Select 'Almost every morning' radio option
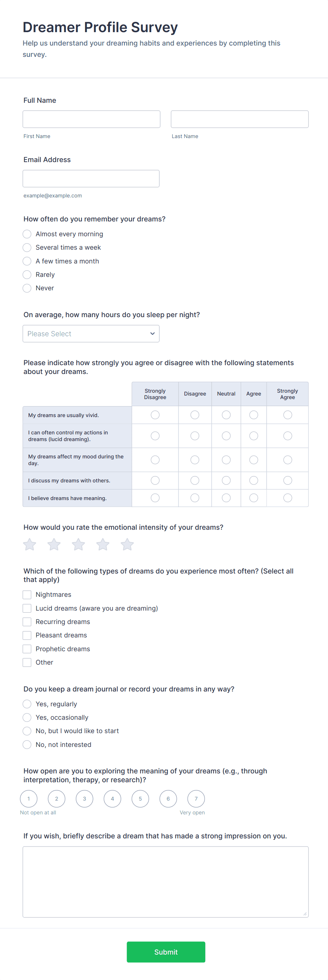This screenshot has width=328, height=980. coord(27,234)
